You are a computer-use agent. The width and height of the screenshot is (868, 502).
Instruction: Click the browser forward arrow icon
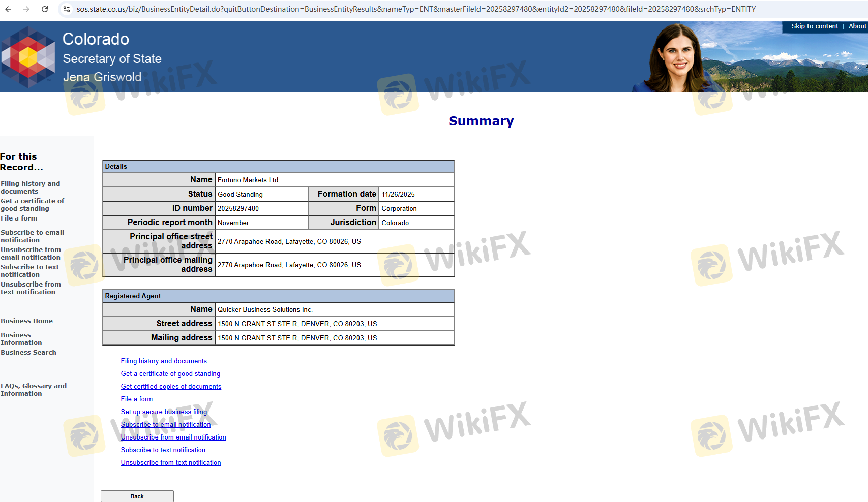pos(26,9)
